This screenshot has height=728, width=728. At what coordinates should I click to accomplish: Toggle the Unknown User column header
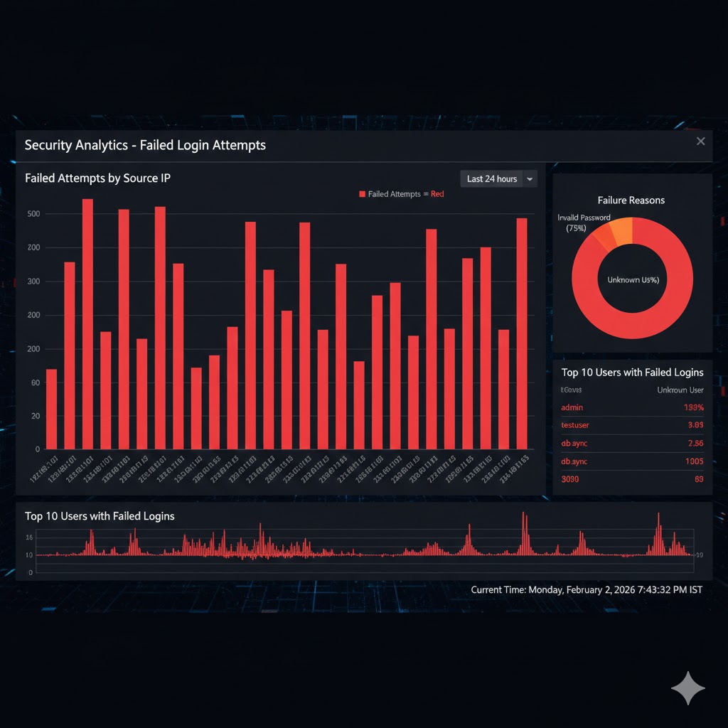click(679, 390)
